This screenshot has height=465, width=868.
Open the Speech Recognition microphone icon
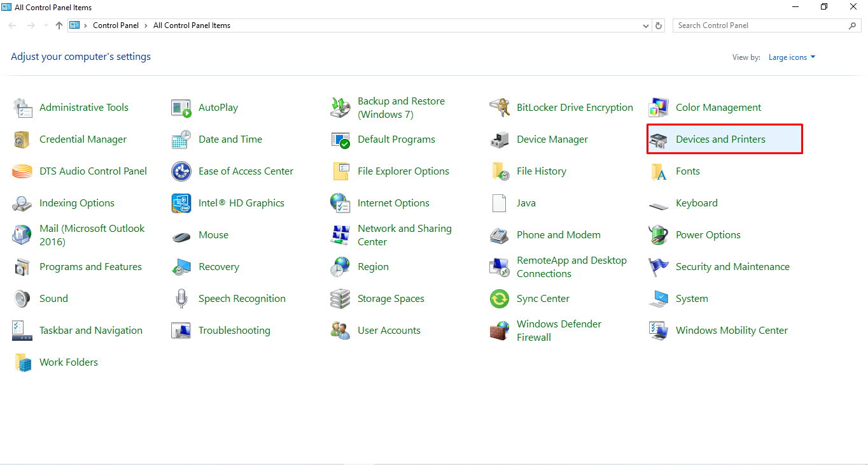click(x=181, y=299)
